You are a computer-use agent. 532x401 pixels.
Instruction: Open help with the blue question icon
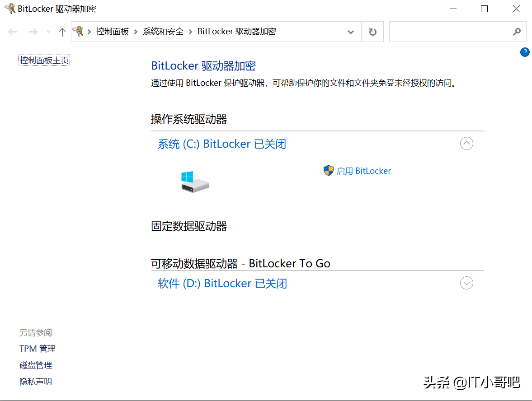pyautogui.click(x=524, y=52)
